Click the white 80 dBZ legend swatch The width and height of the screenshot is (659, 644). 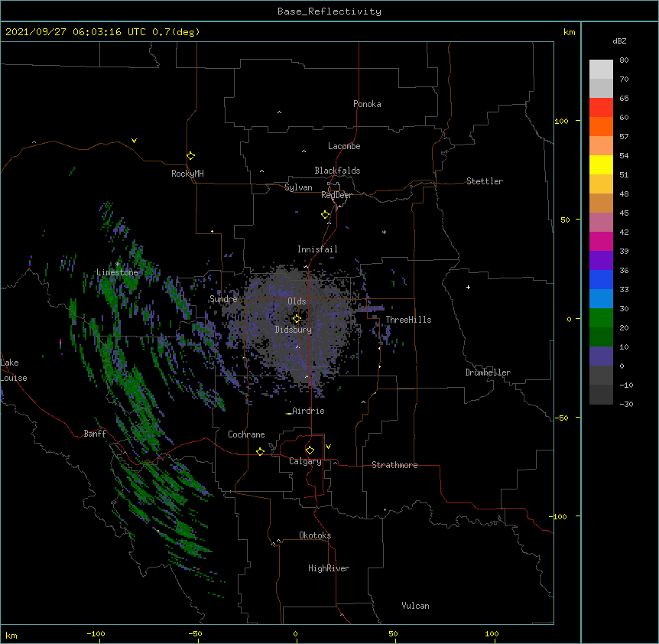pos(601,70)
